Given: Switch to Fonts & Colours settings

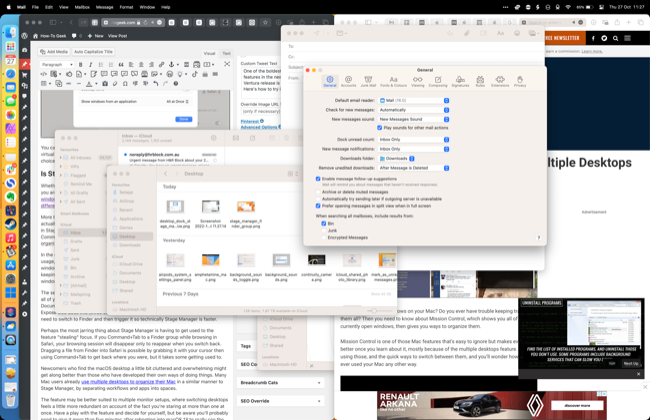Looking at the screenshot, I should [393, 81].
